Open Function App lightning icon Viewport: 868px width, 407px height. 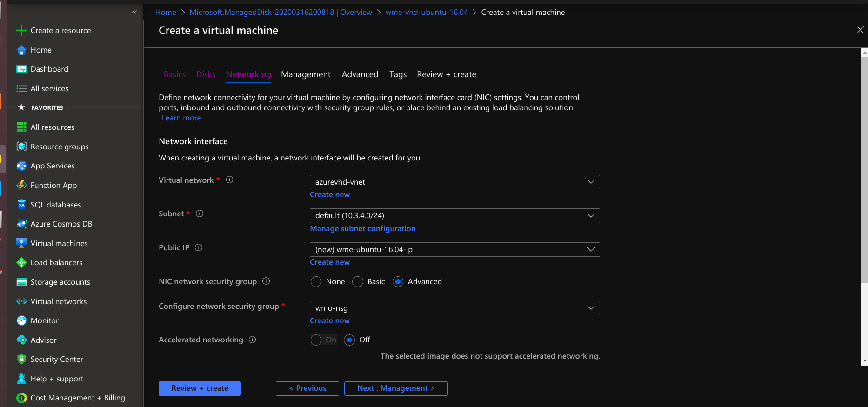pyautogui.click(x=21, y=185)
